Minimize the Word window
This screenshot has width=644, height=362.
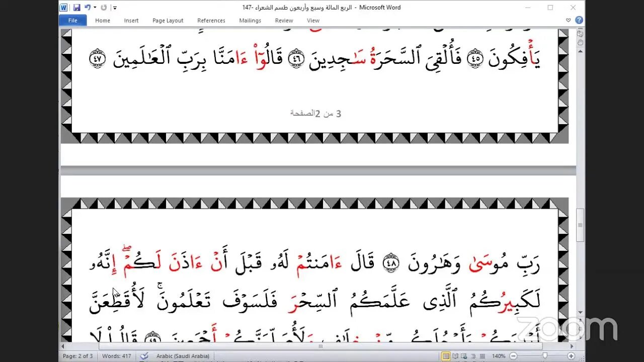tap(528, 8)
